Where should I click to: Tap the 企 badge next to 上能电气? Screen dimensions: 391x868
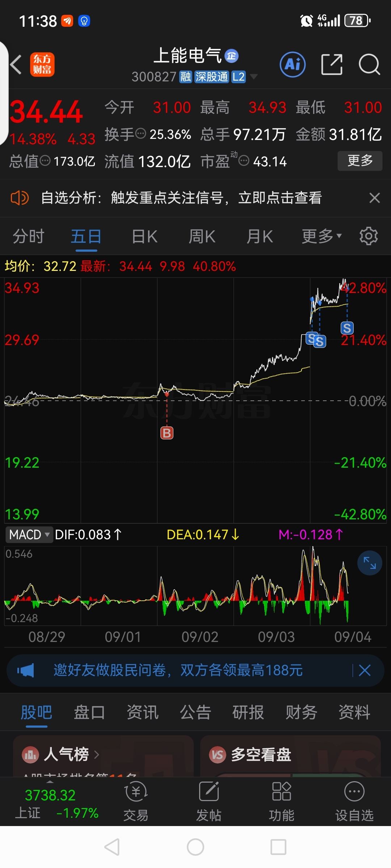pyautogui.click(x=232, y=56)
